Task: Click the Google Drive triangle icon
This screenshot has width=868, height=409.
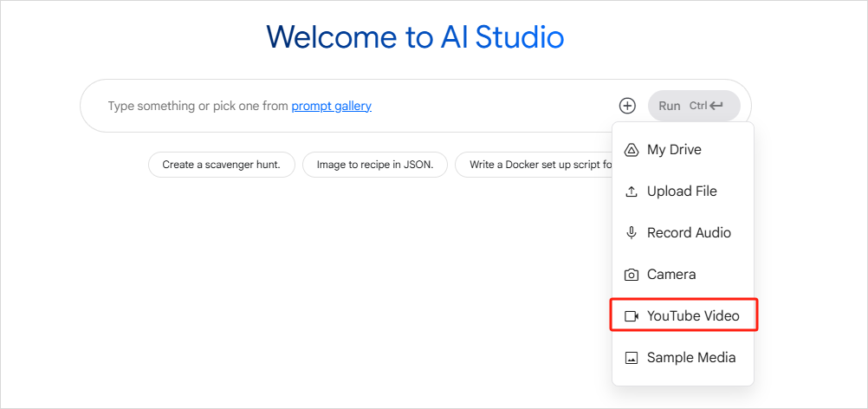Action: (x=632, y=150)
